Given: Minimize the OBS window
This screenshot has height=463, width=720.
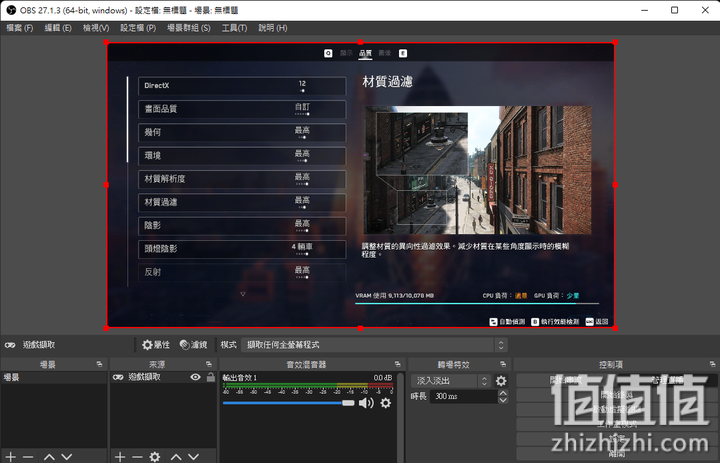Looking at the screenshot, I should 645,10.
